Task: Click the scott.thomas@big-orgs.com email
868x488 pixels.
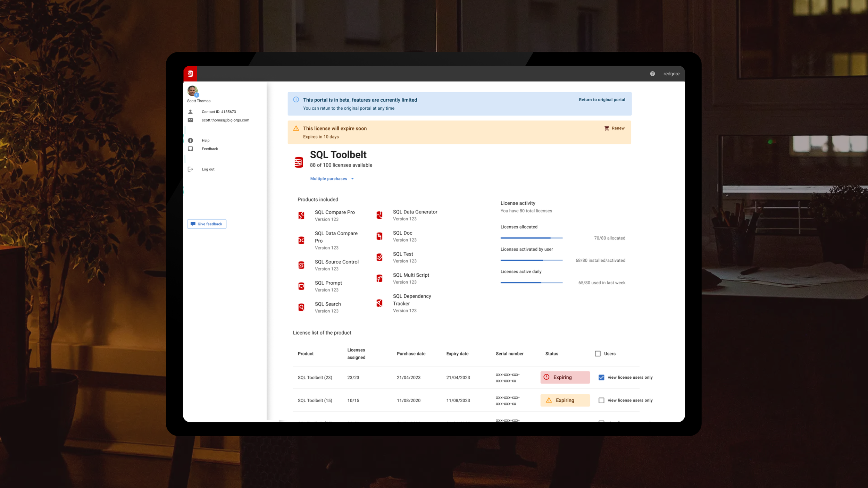Action: (x=225, y=120)
